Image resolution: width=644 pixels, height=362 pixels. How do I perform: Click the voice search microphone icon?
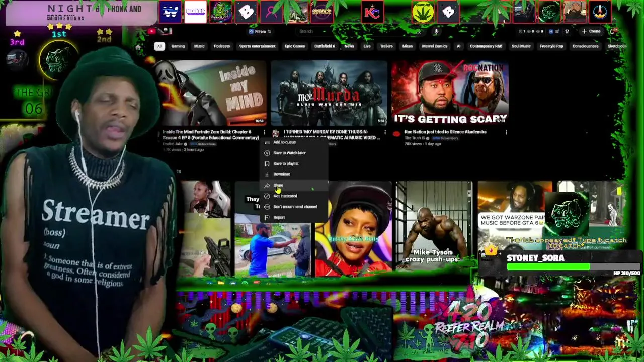pyautogui.click(x=436, y=31)
